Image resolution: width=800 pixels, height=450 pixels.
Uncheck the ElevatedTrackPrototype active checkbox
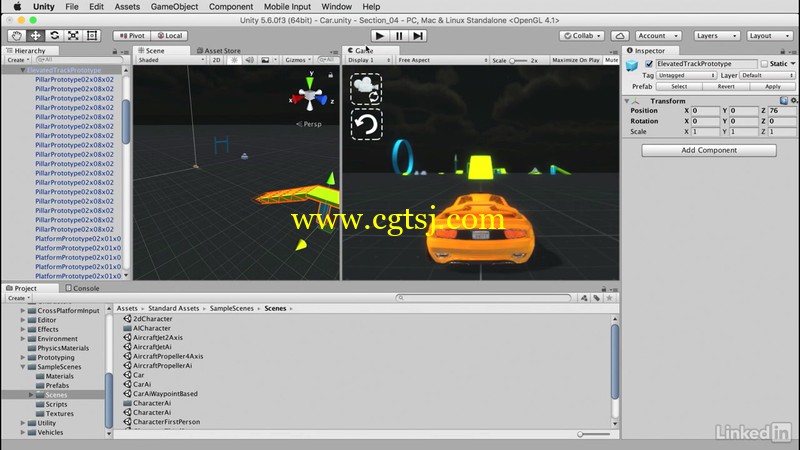click(x=649, y=64)
